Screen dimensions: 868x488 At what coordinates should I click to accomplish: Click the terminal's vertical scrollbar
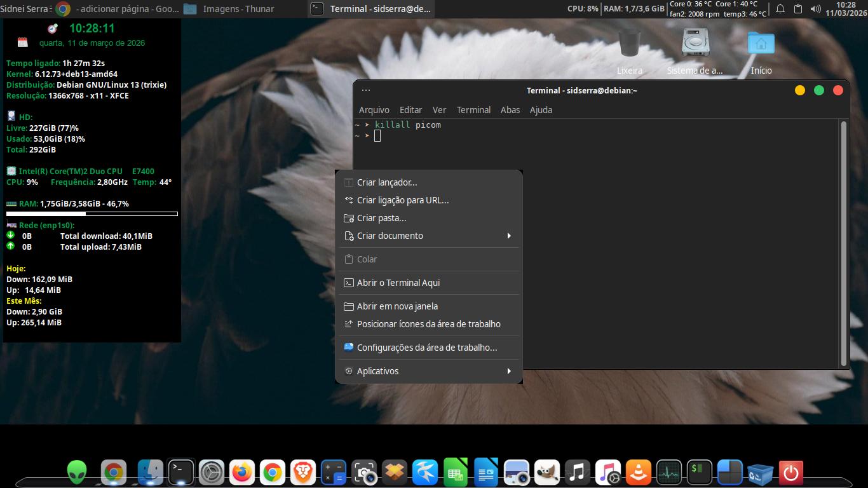844,241
